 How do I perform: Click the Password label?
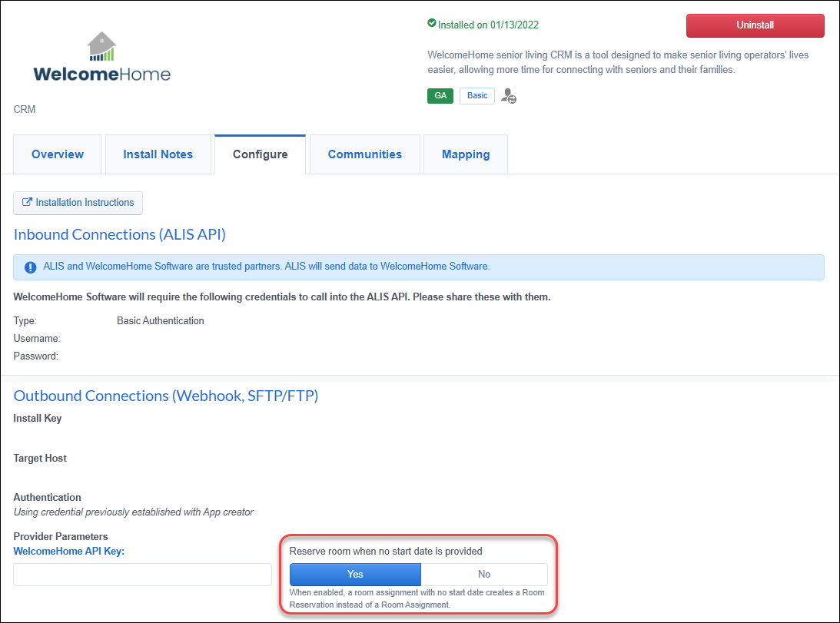coord(35,356)
